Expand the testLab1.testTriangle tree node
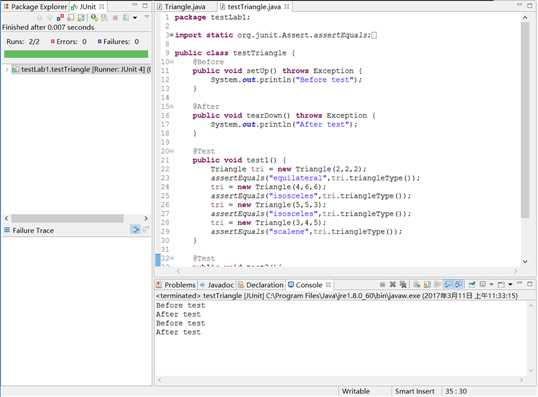 click(7, 69)
